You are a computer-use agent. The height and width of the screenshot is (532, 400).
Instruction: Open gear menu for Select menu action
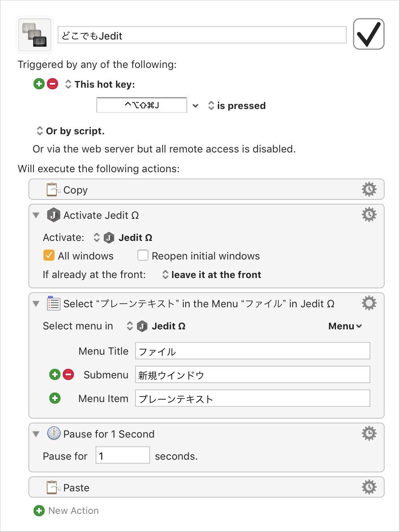click(x=369, y=303)
